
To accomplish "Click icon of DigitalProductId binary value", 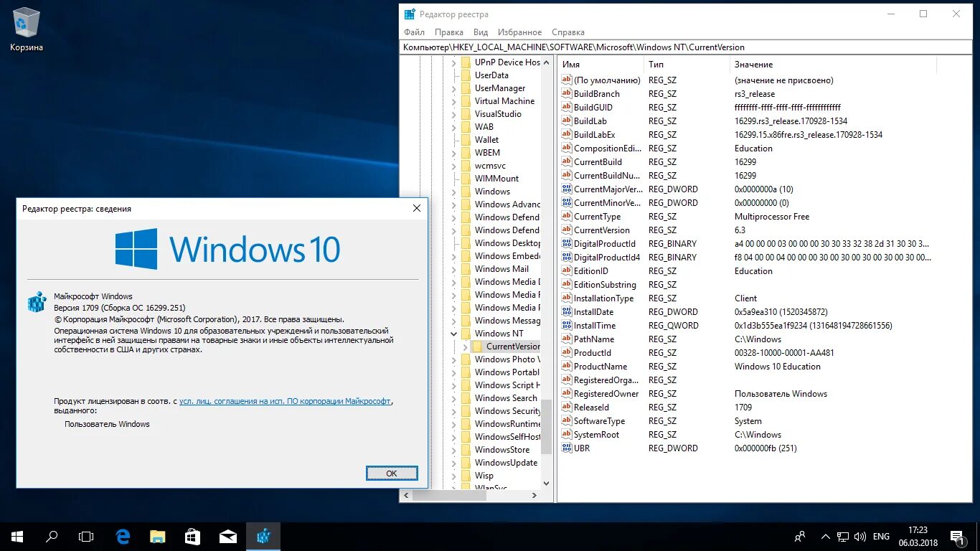I will [x=567, y=244].
